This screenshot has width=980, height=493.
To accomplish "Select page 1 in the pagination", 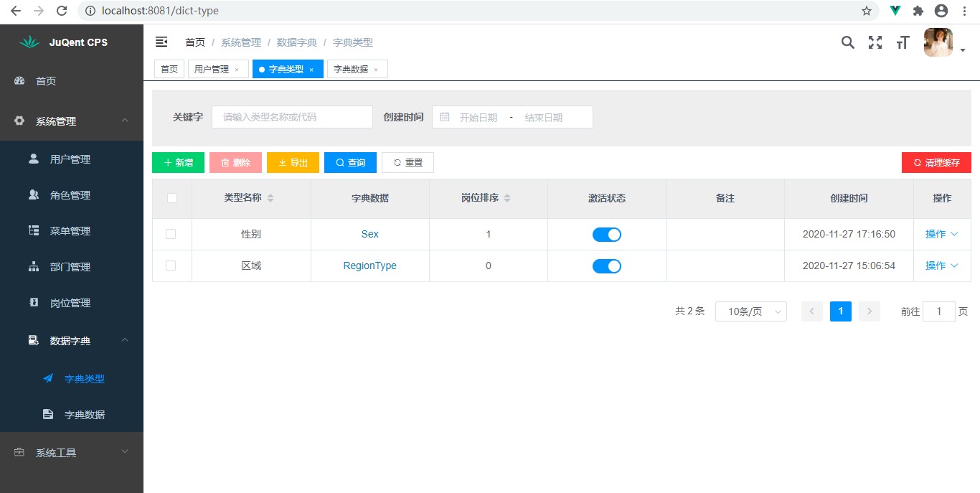I will point(841,311).
